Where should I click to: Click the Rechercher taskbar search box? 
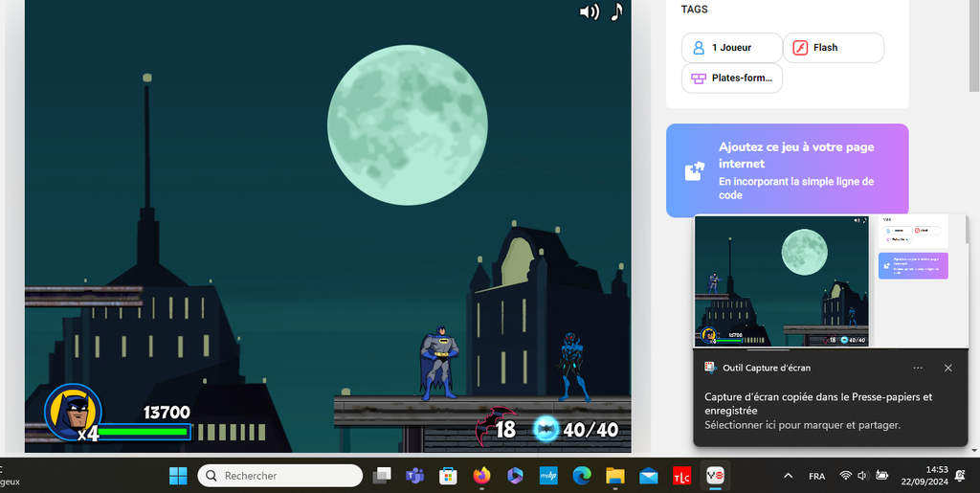tap(279, 476)
